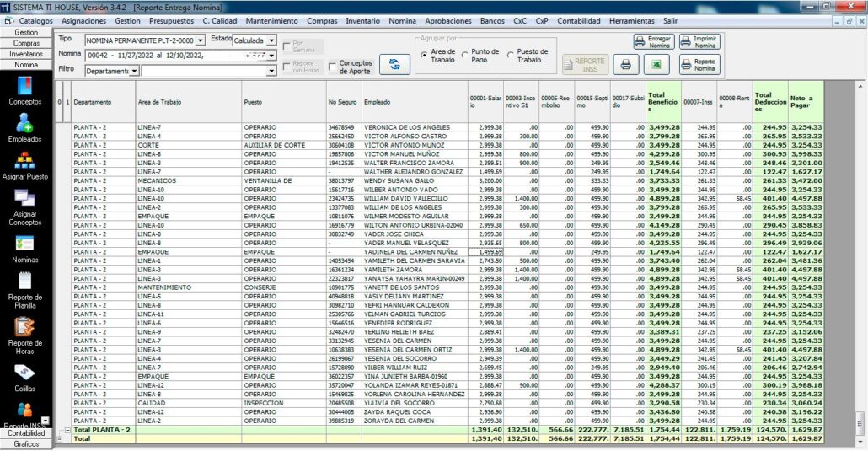
Task: Click the Excel export icon button
Action: point(655,63)
